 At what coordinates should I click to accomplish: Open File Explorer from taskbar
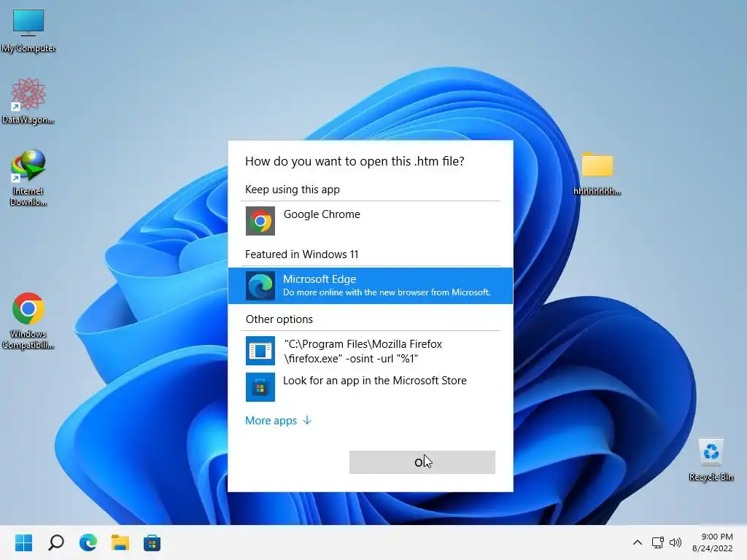[120, 542]
